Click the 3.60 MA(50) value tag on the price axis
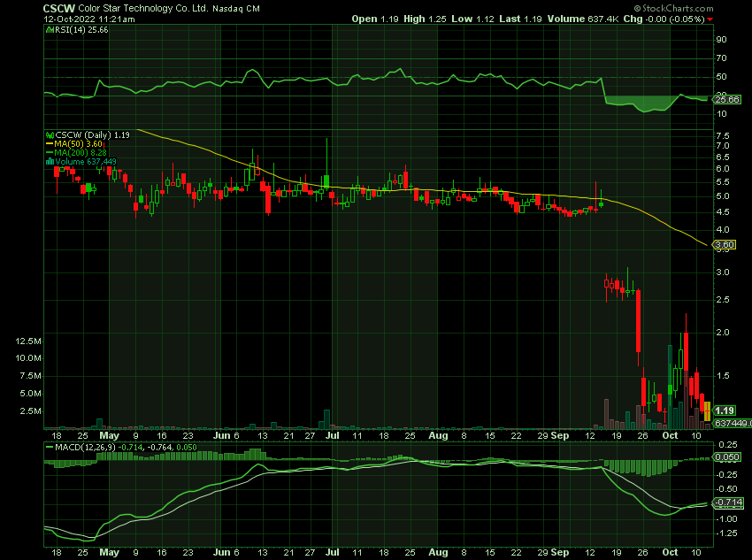 click(x=725, y=244)
